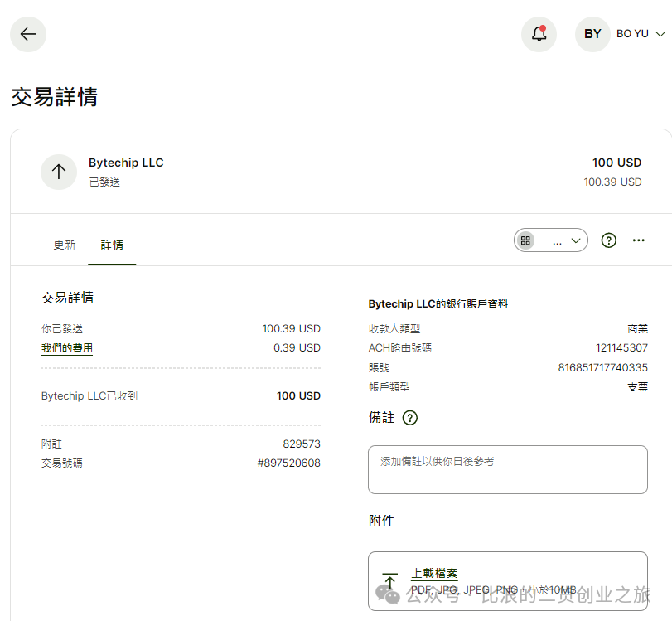Click the grid category icon
Viewport: 672px width, 621px height.
click(525, 240)
